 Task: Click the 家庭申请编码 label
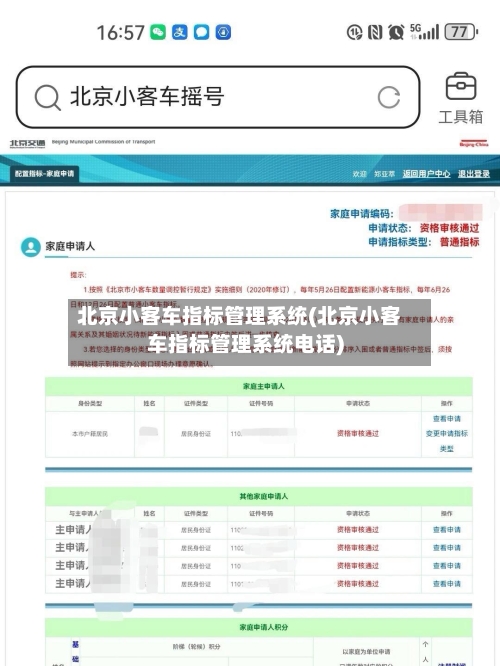(362, 214)
